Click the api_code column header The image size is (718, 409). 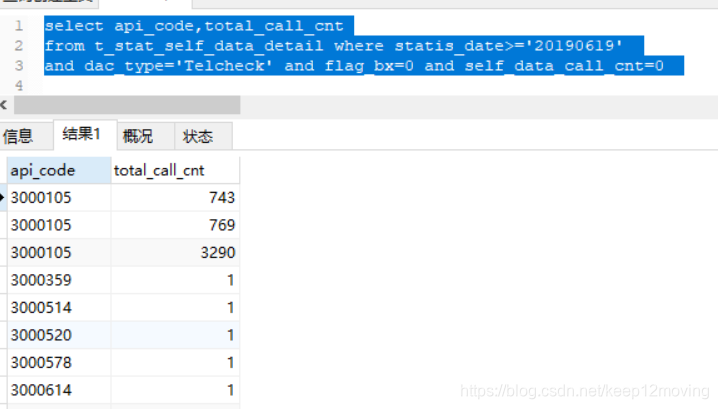pos(59,170)
